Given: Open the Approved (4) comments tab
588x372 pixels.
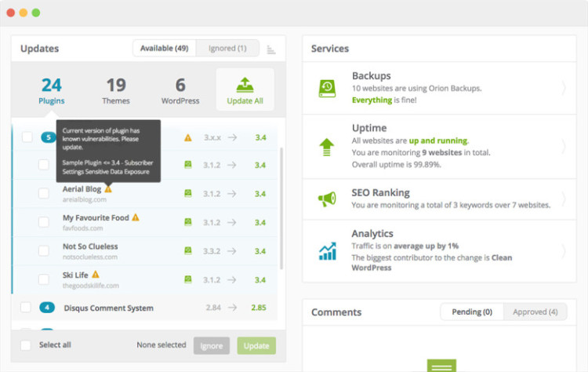Looking at the screenshot, I should pos(535,312).
